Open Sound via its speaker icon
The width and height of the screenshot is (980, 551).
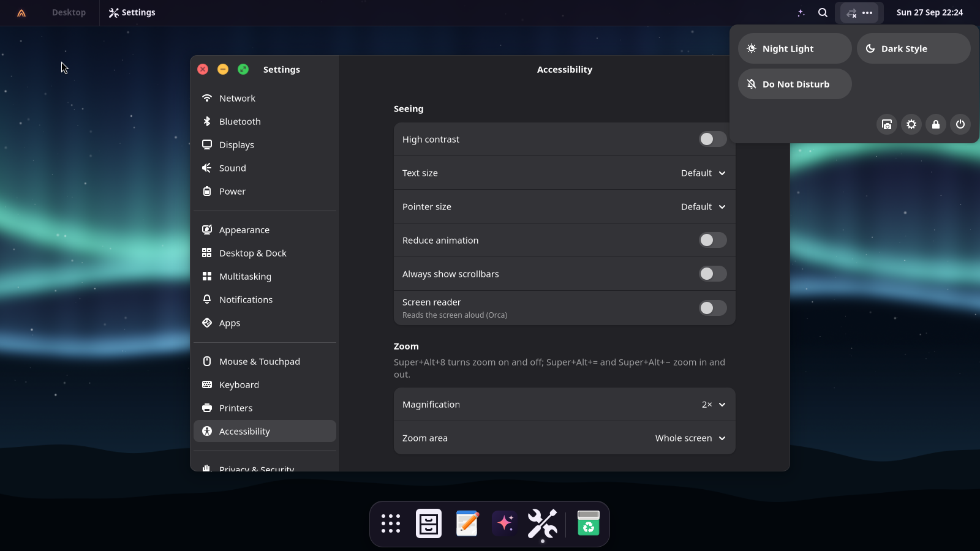(207, 168)
